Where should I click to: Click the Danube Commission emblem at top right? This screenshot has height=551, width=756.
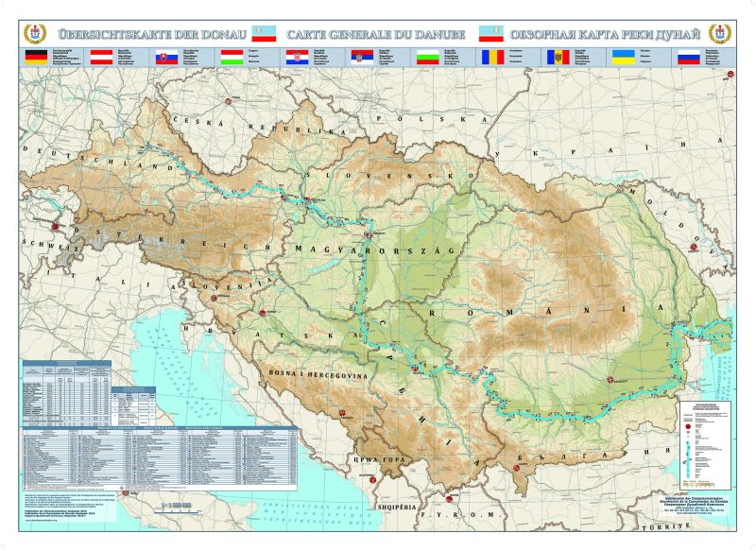tap(720, 34)
